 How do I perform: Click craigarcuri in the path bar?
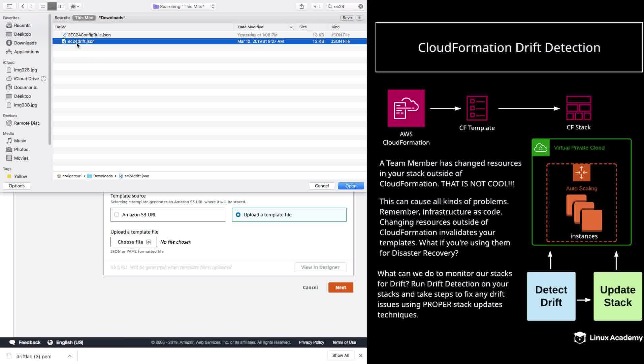pos(69,176)
